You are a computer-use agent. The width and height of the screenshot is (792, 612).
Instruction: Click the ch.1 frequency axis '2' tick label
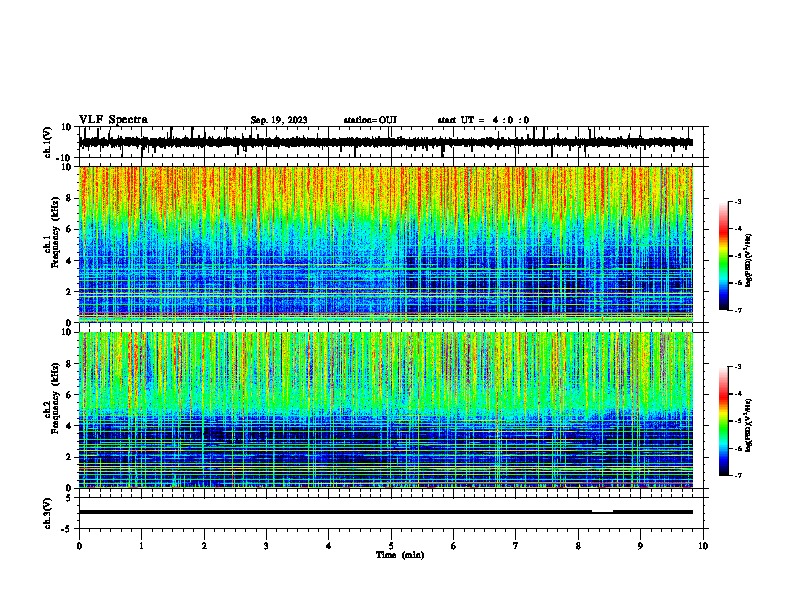click(69, 291)
